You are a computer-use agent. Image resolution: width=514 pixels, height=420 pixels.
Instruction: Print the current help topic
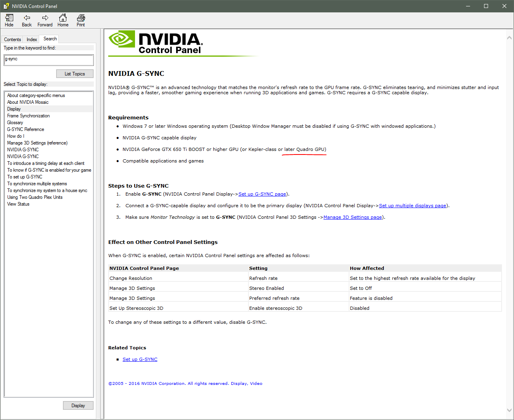[81, 20]
